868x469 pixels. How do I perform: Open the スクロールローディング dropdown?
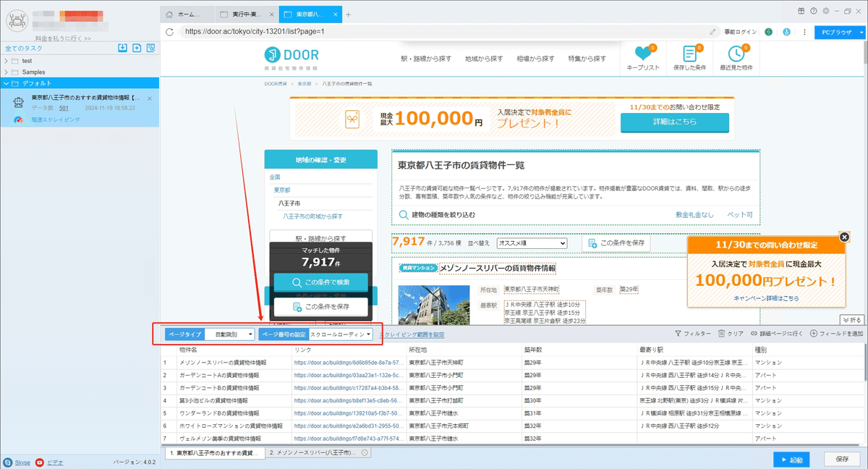341,334
